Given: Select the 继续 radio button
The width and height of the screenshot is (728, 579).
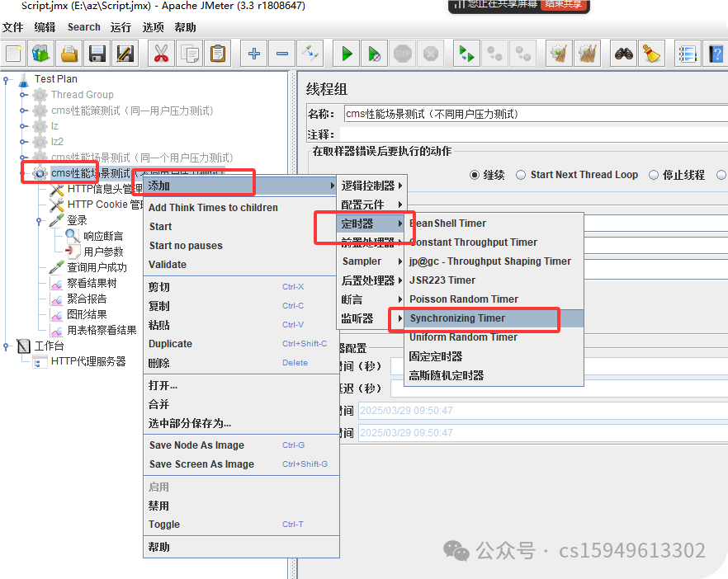Looking at the screenshot, I should tap(474, 175).
